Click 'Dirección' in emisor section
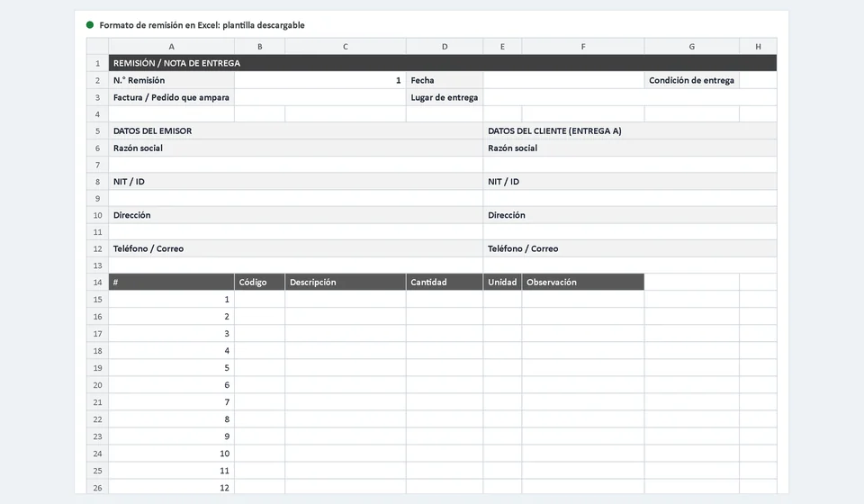 pyautogui.click(x=296, y=215)
